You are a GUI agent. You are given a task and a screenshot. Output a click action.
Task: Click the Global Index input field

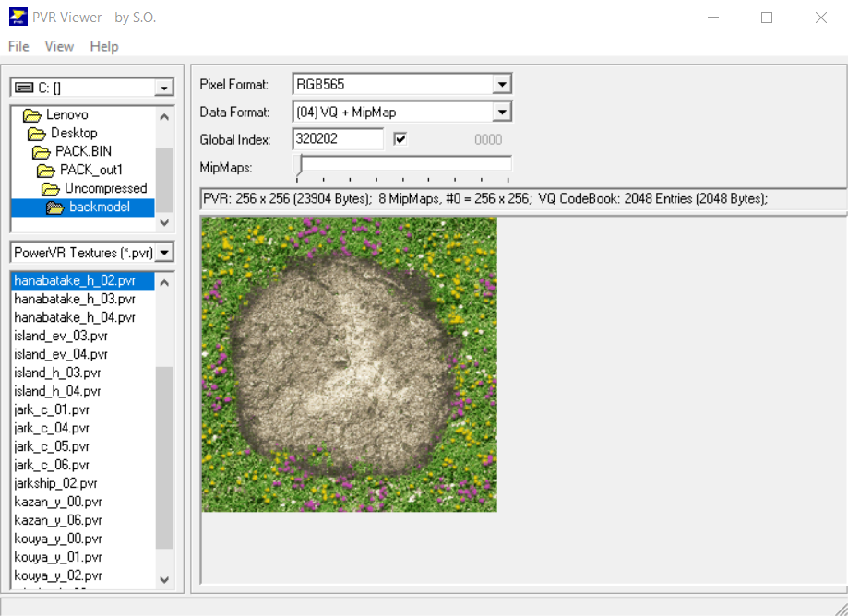(337, 139)
